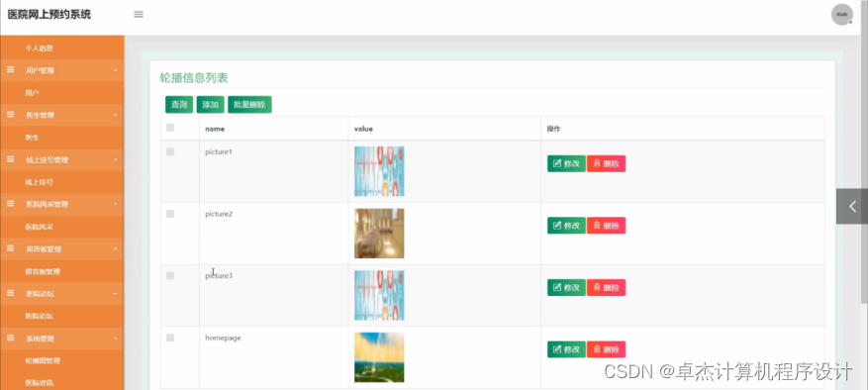The height and width of the screenshot is (390, 868).
Task: Collapse the 留言板管理 group arrow
Action: pos(115,248)
